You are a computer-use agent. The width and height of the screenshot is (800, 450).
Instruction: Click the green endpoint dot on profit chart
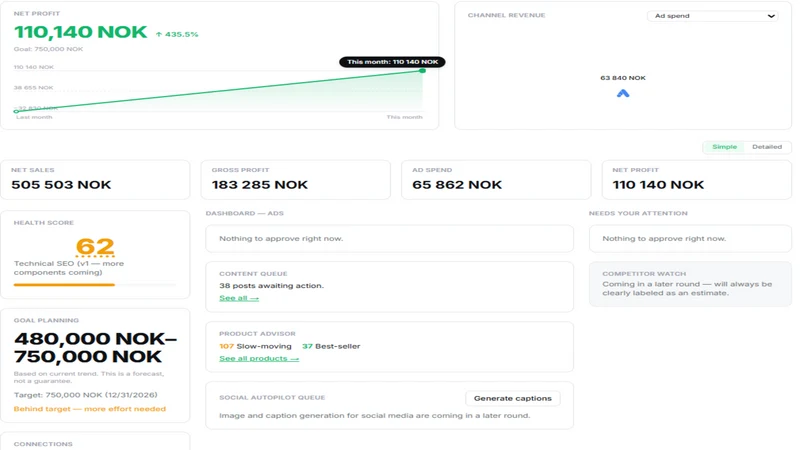[422, 70]
